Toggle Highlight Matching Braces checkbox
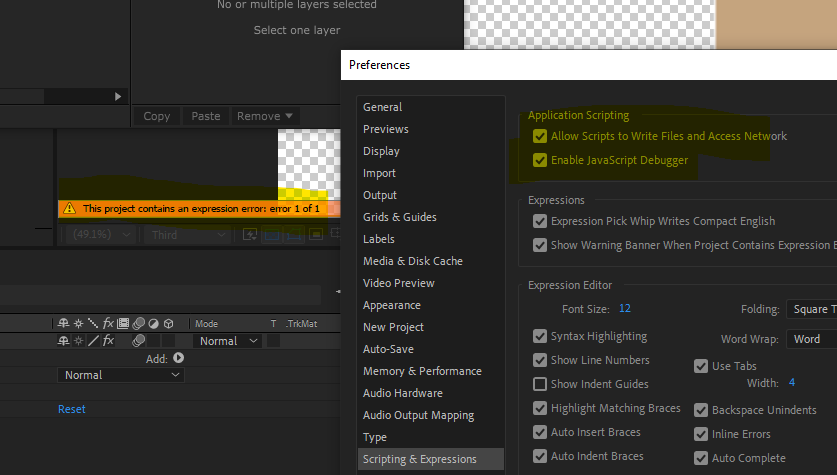 pyautogui.click(x=540, y=408)
